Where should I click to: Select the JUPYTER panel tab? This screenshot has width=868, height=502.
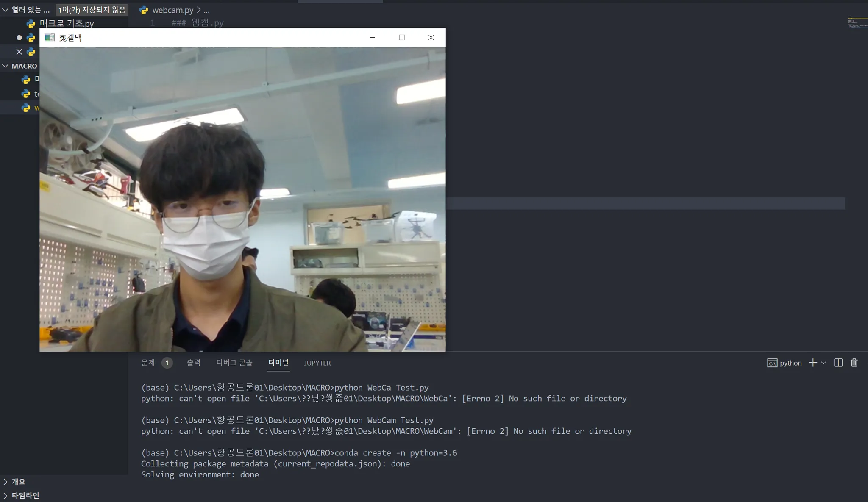click(x=317, y=363)
